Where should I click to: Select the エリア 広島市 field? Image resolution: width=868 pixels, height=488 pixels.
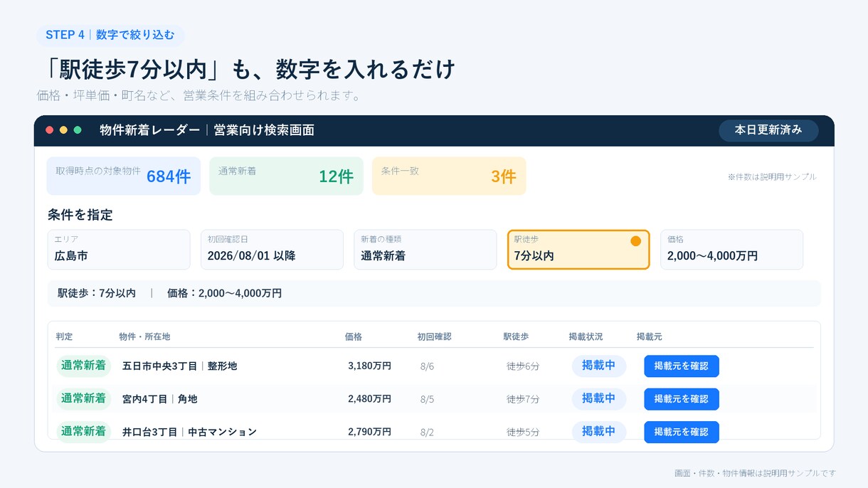tap(119, 250)
